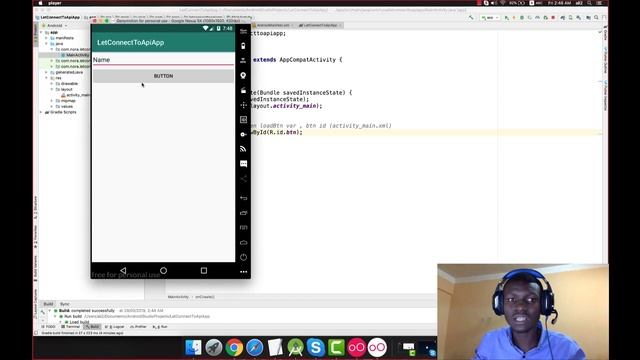Click BUTTON in the emulator app
The width and height of the screenshot is (640, 360).
point(163,76)
